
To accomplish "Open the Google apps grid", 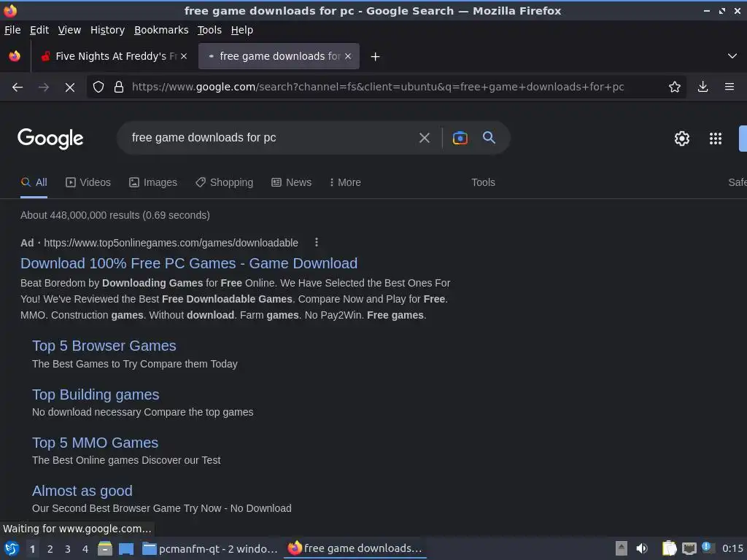I will (715, 139).
